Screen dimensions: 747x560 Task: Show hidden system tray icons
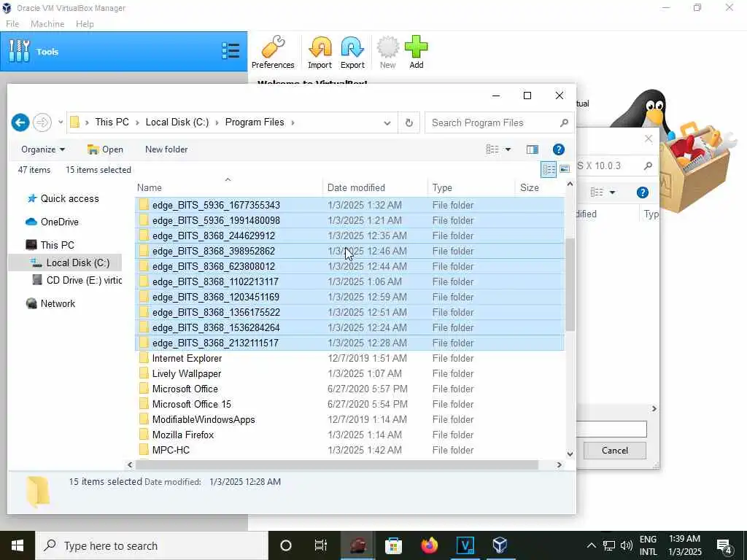(591, 545)
